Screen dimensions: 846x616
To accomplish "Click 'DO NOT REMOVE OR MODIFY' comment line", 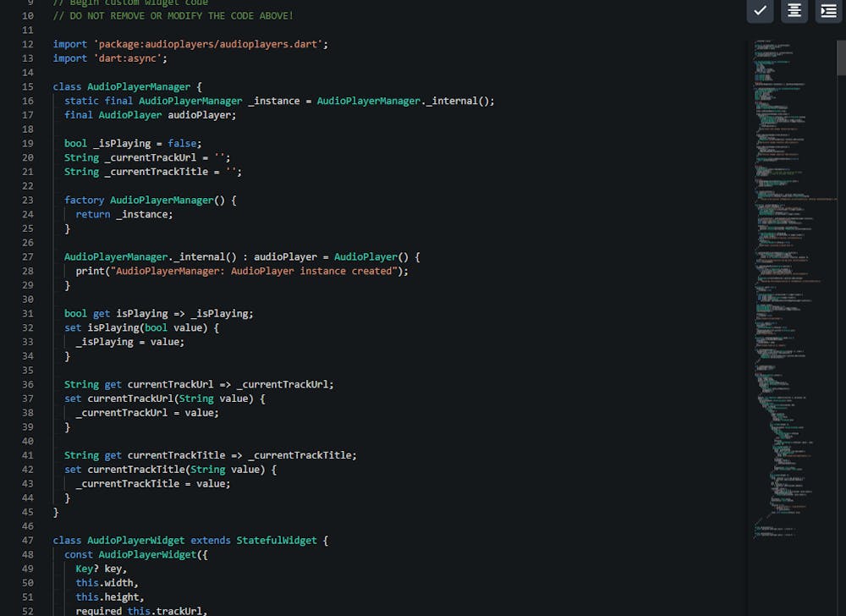I will 173,16.
